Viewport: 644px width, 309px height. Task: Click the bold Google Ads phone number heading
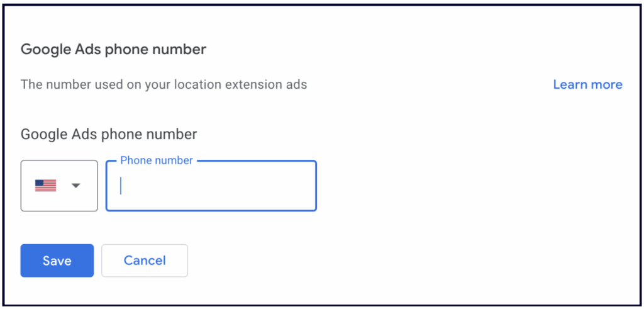(x=113, y=49)
